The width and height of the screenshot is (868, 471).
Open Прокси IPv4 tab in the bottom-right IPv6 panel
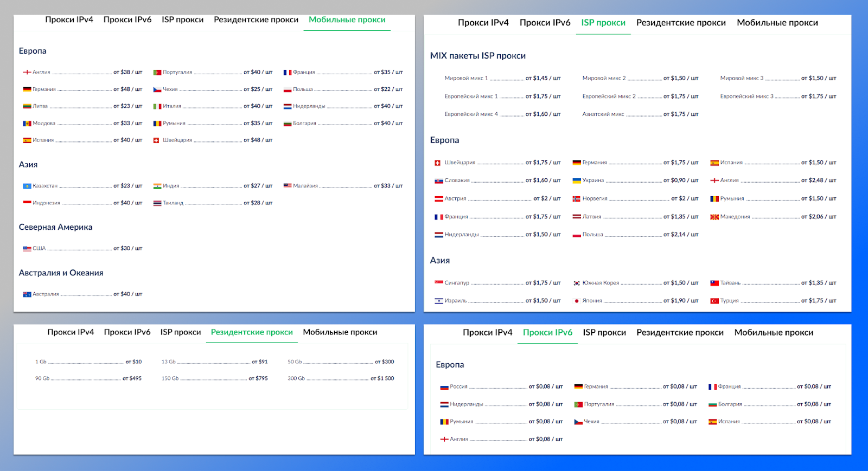pos(487,333)
